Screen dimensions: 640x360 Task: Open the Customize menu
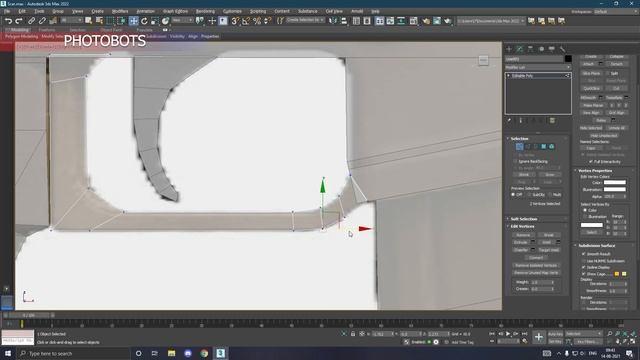(x=232, y=11)
